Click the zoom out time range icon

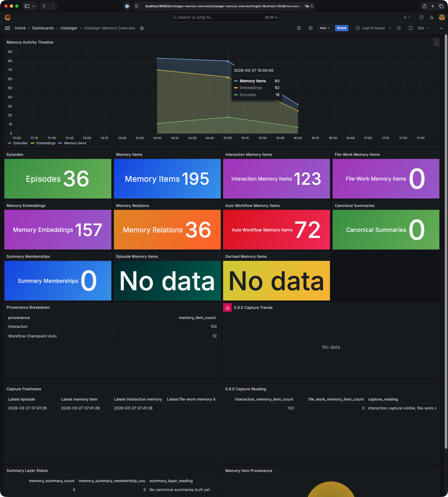[x=399, y=28]
